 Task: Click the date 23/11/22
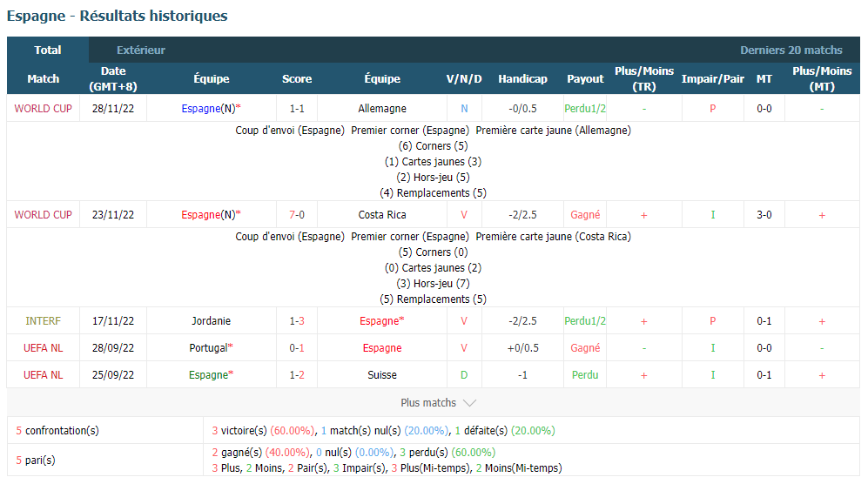coord(113,215)
